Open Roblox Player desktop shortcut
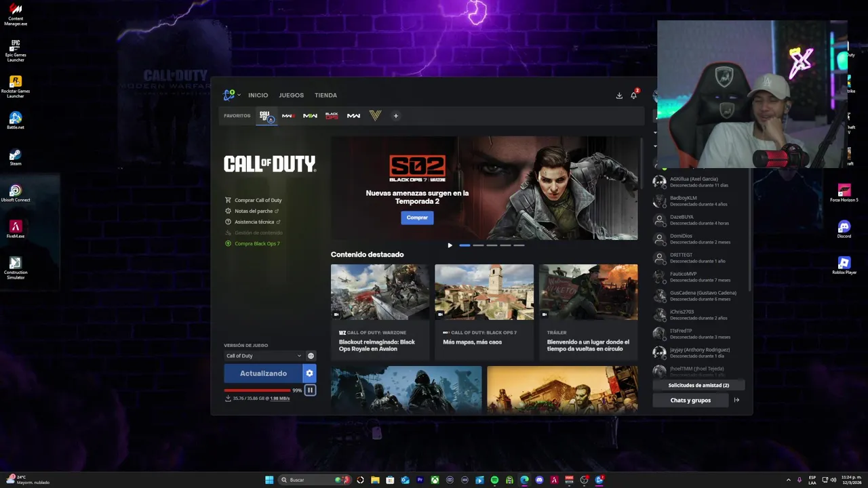 click(x=844, y=266)
